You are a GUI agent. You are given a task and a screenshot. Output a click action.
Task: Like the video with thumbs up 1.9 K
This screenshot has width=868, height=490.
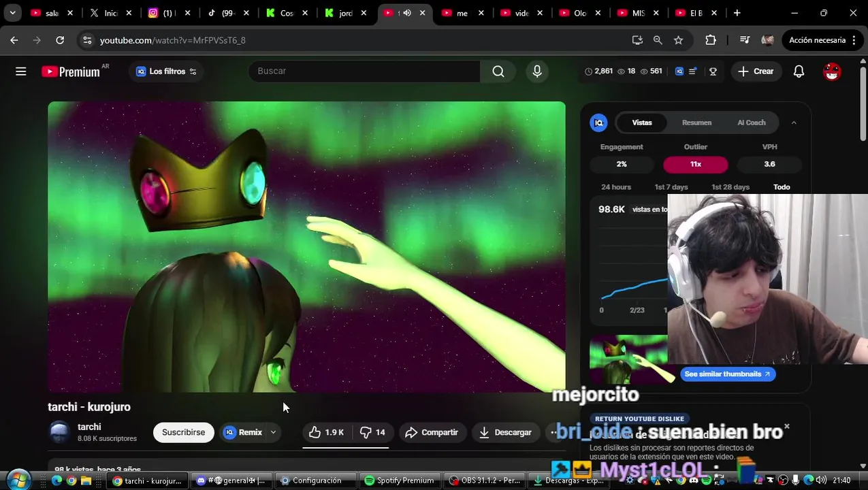click(327, 432)
